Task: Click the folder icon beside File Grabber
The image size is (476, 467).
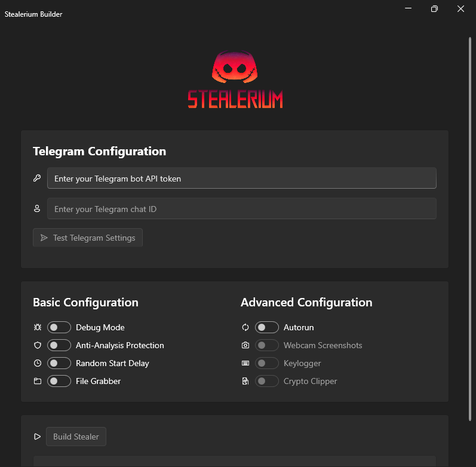Action: 37,381
